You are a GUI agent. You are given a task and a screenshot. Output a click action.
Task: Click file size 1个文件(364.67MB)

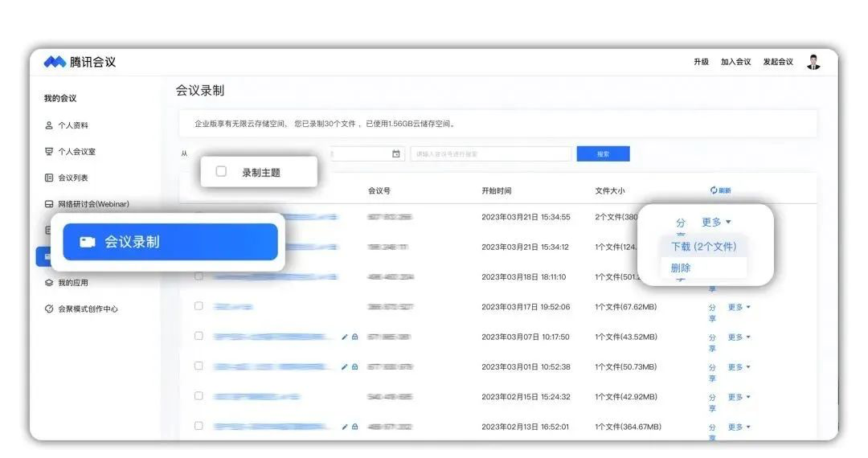(628, 427)
